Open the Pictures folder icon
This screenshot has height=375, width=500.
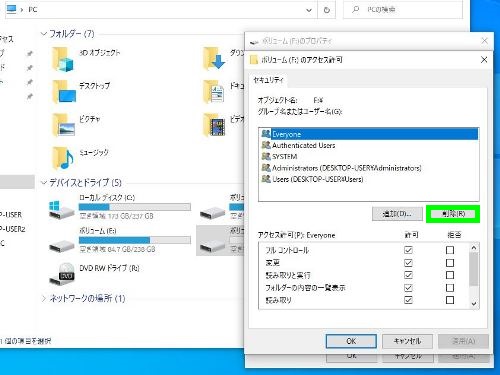tap(63, 125)
